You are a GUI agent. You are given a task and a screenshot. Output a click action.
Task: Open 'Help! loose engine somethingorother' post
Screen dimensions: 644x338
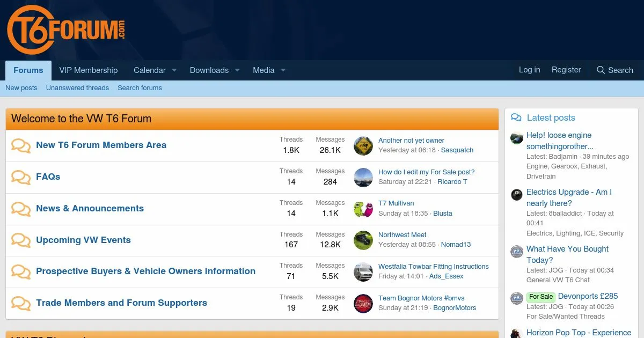pos(560,141)
